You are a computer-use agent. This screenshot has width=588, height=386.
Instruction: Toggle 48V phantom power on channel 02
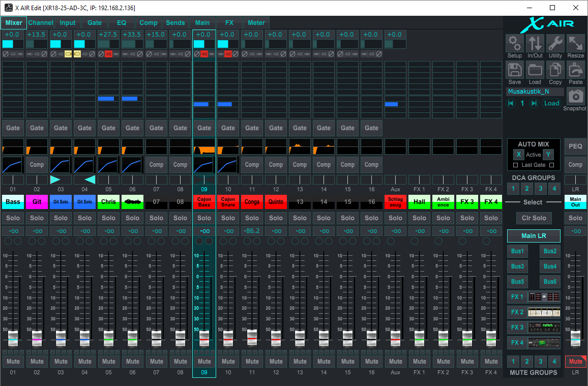37,54
